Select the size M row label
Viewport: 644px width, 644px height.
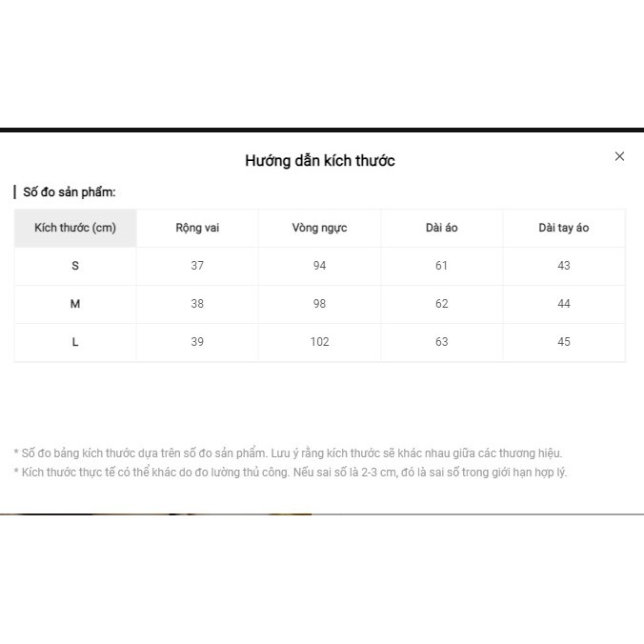(x=75, y=304)
